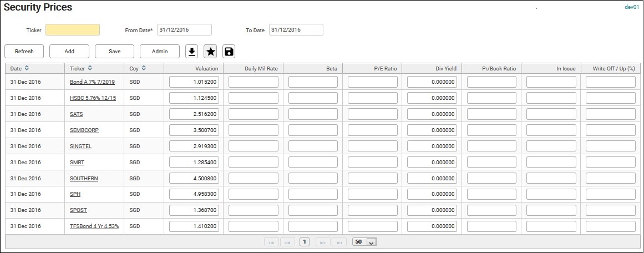Go to the last page of results
Screen dimensions: 644x253
click(x=341, y=242)
